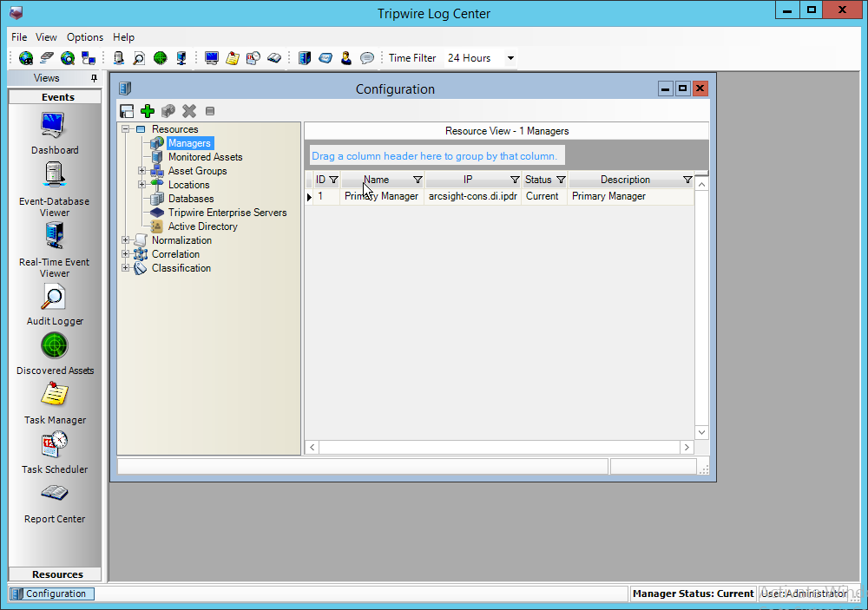This screenshot has height=610, width=868.
Task: Expand the Locations node
Action: pos(142,184)
